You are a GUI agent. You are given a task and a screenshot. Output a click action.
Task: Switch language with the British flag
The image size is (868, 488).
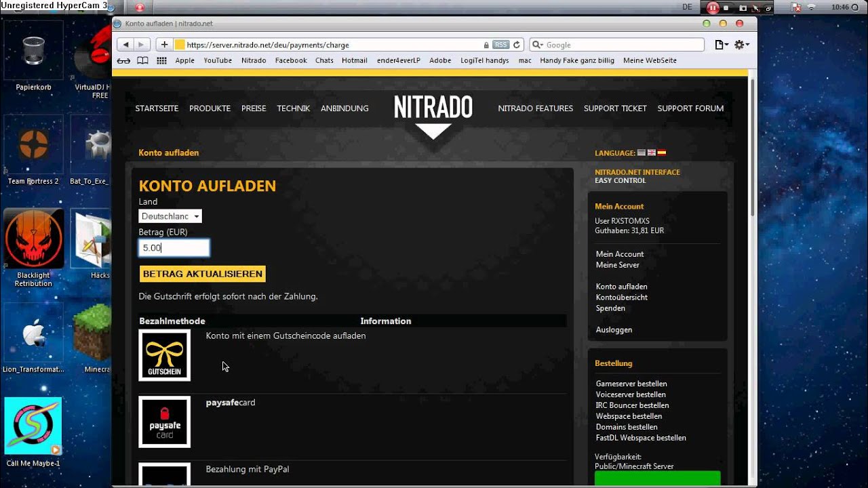tap(652, 153)
